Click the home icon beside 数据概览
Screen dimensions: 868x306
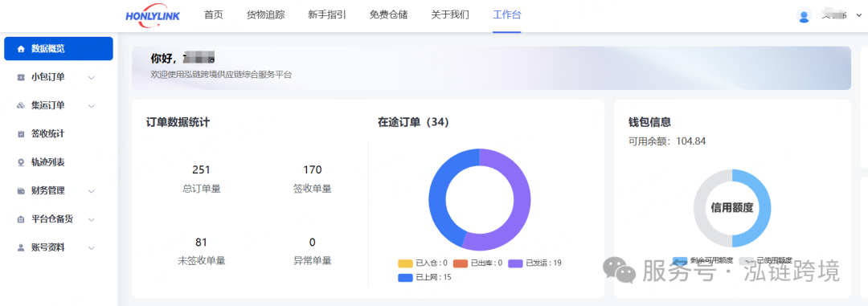coord(21,49)
